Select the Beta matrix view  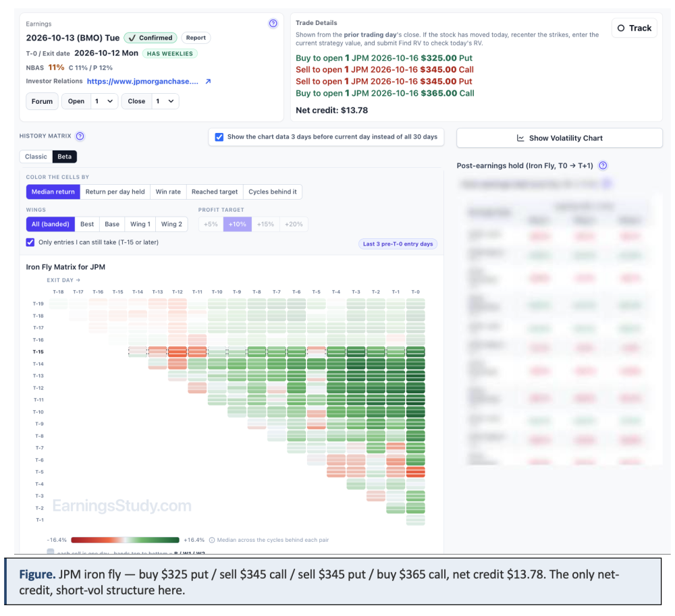coord(65,157)
